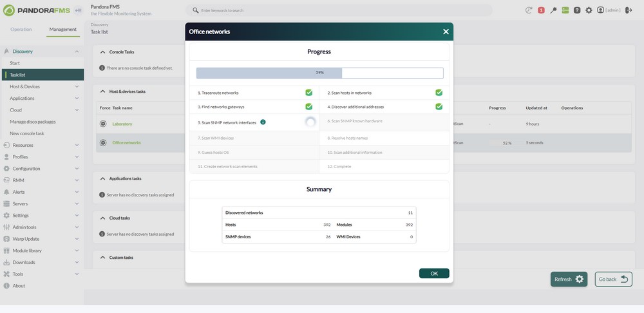Screen dimensions: 644x313
Task: Click the logout icon next to admin
Action: [629, 10]
